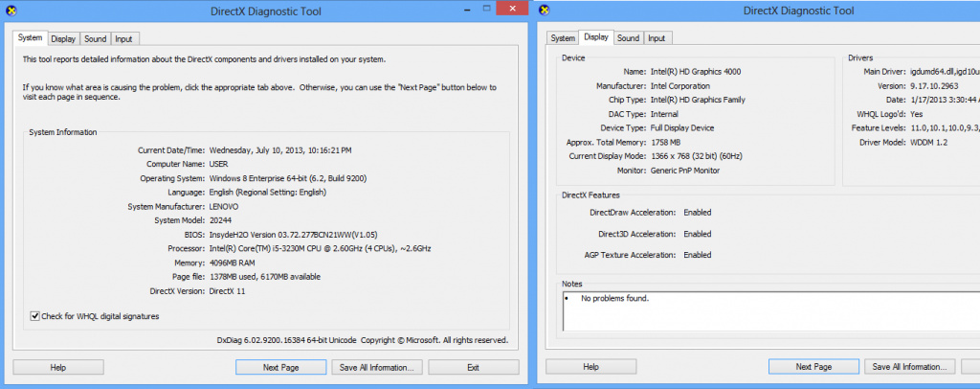Click 'DirectX Features' group label
Viewport: 980px width, 389px height.
[x=590, y=195]
